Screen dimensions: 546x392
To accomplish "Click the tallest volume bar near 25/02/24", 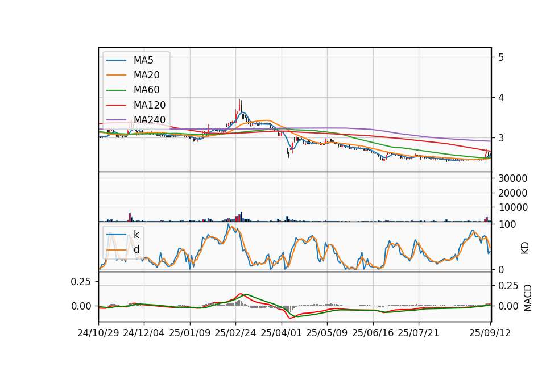I will tap(241, 216).
